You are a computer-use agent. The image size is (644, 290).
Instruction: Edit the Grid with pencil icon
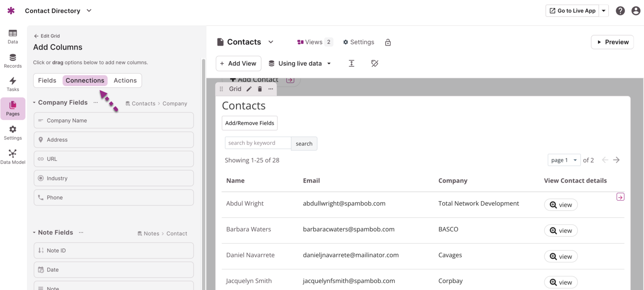(x=249, y=89)
